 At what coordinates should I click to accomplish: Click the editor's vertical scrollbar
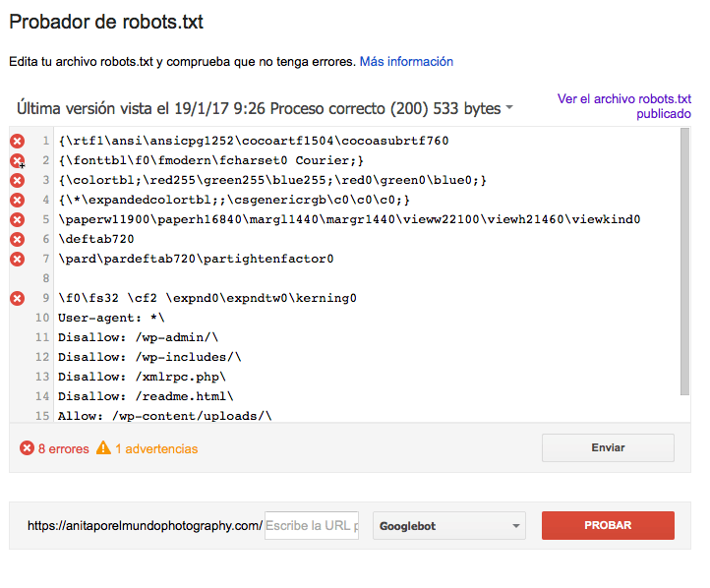point(685,262)
